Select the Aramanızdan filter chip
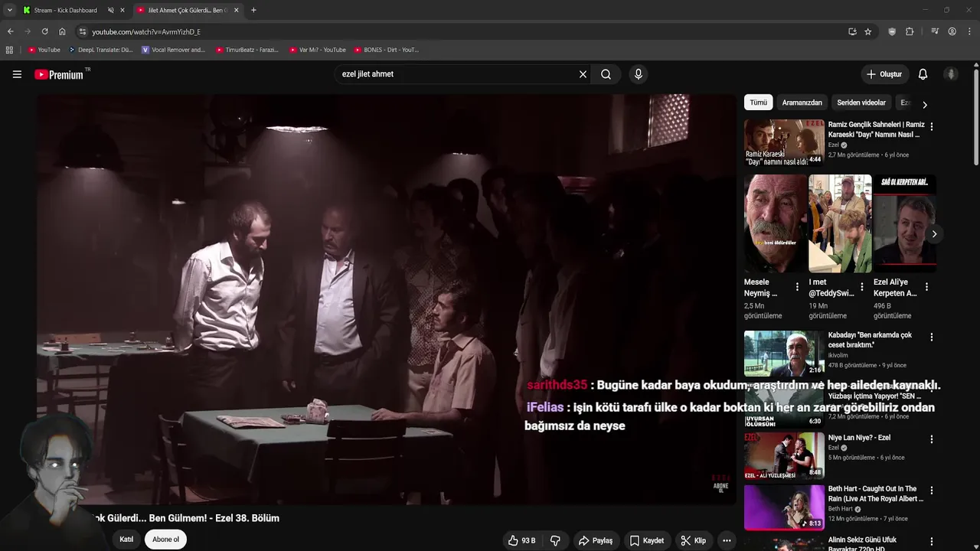The height and width of the screenshot is (551, 980). click(x=802, y=103)
